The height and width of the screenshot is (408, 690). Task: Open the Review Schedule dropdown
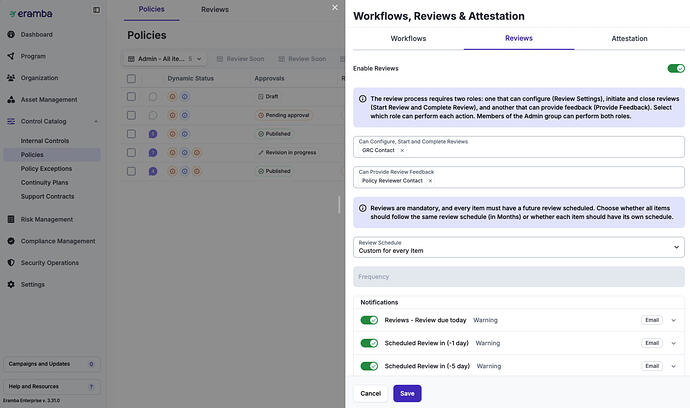tap(519, 247)
